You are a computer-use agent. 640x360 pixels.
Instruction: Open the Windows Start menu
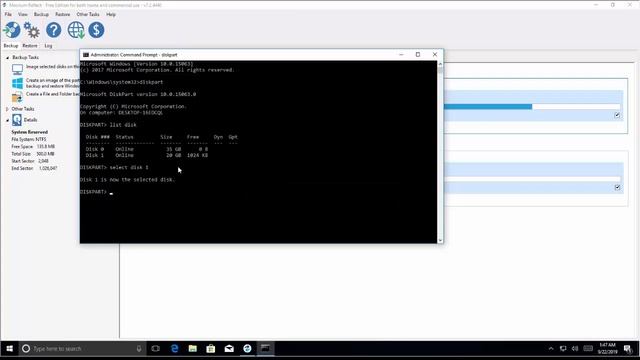(9, 349)
